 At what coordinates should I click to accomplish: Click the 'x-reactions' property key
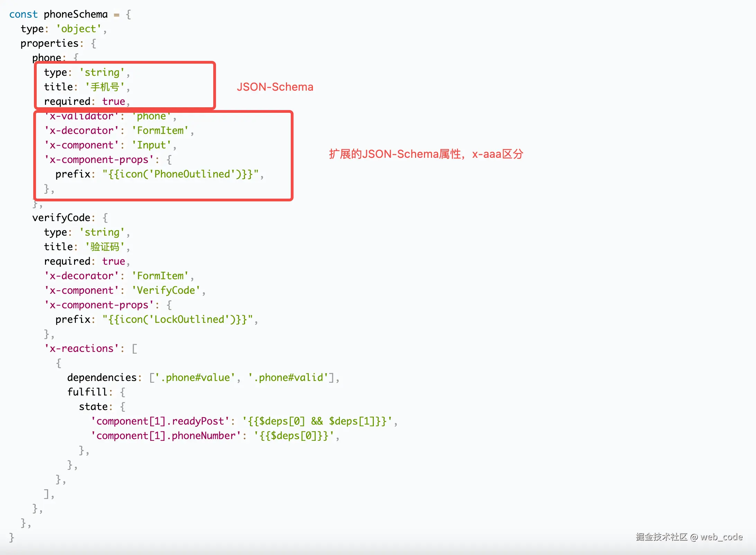coord(81,348)
